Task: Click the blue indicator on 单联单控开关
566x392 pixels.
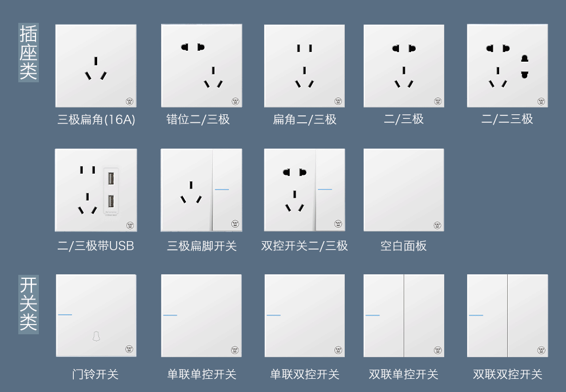Action: click(170, 315)
